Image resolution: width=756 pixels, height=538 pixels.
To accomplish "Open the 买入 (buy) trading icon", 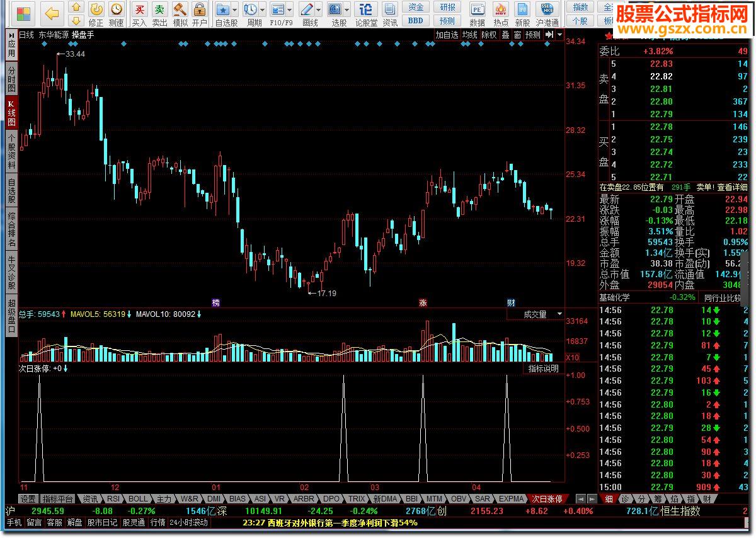I will tap(139, 10).
